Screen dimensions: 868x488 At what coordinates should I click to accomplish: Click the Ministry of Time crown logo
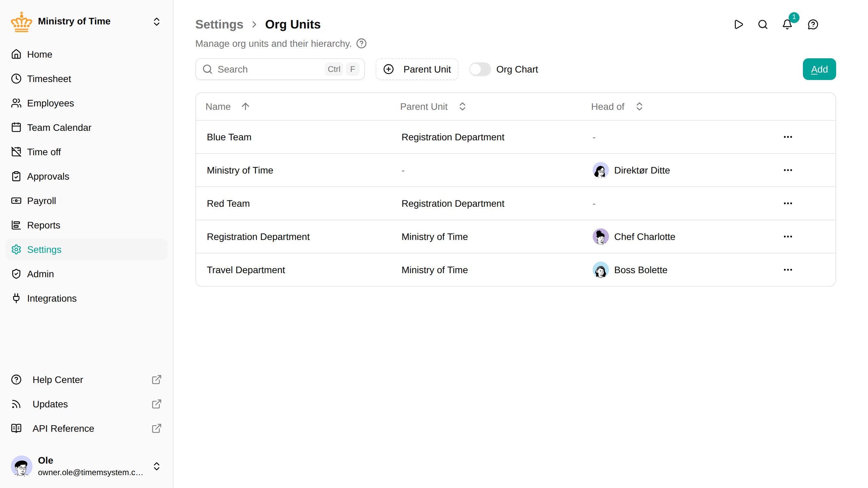coord(21,22)
